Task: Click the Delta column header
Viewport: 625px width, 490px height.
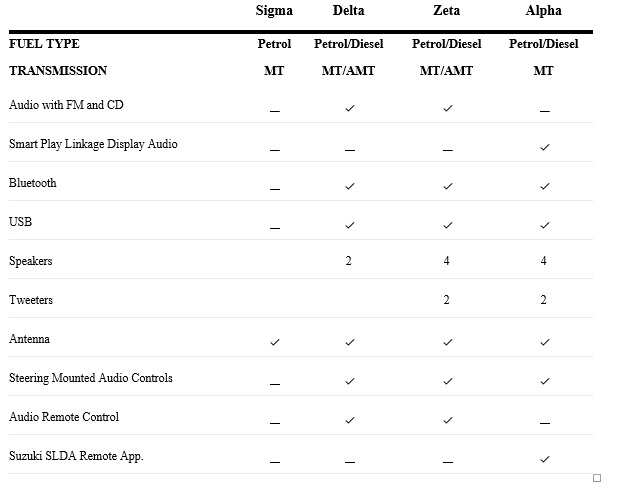Action: 348,11
